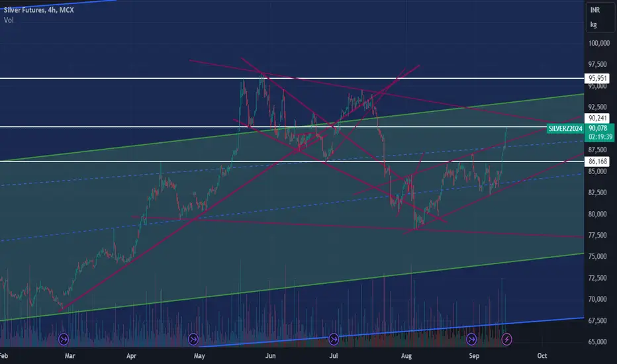Click the INR currency label

[x=595, y=10]
